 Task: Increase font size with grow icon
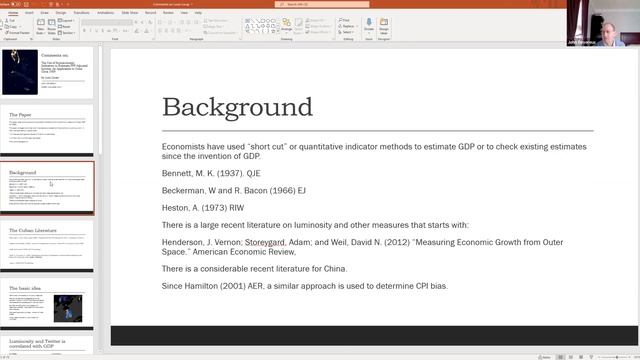(x=136, y=22)
